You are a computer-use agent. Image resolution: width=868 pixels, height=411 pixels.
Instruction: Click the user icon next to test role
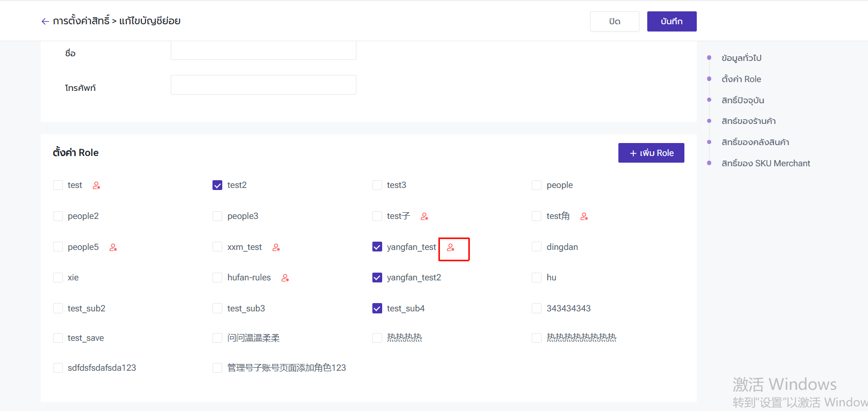click(x=96, y=185)
